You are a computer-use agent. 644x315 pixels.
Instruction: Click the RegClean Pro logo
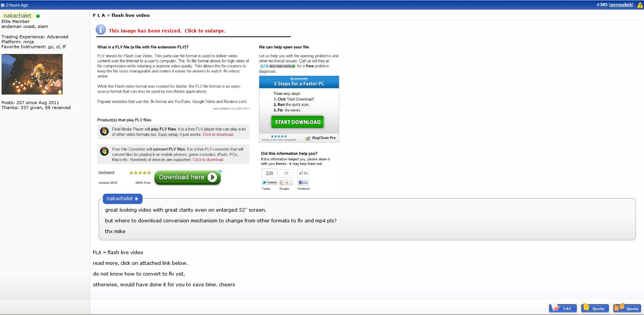(x=320, y=138)
